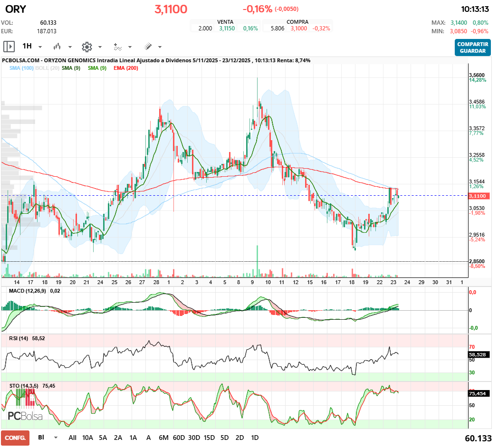
Task: Select the drawing pencil tool icon
Action: [x=148, y=46]
